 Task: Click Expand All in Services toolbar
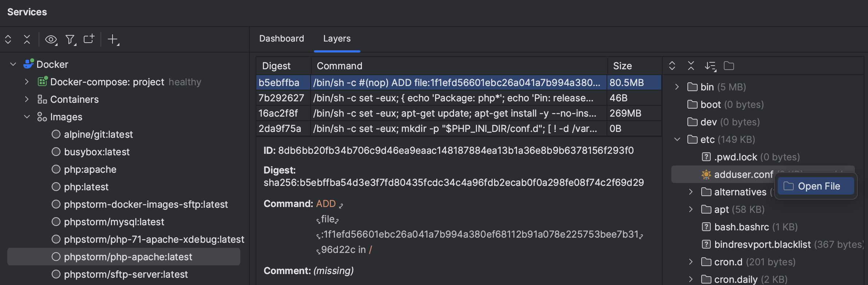(x=8, y=39)
